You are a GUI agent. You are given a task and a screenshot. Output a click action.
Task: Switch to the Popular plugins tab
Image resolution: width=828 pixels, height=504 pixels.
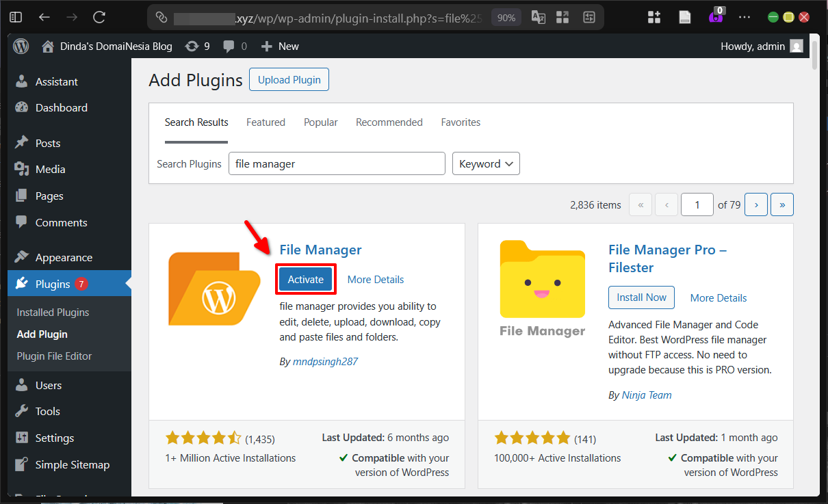(320, 122)
